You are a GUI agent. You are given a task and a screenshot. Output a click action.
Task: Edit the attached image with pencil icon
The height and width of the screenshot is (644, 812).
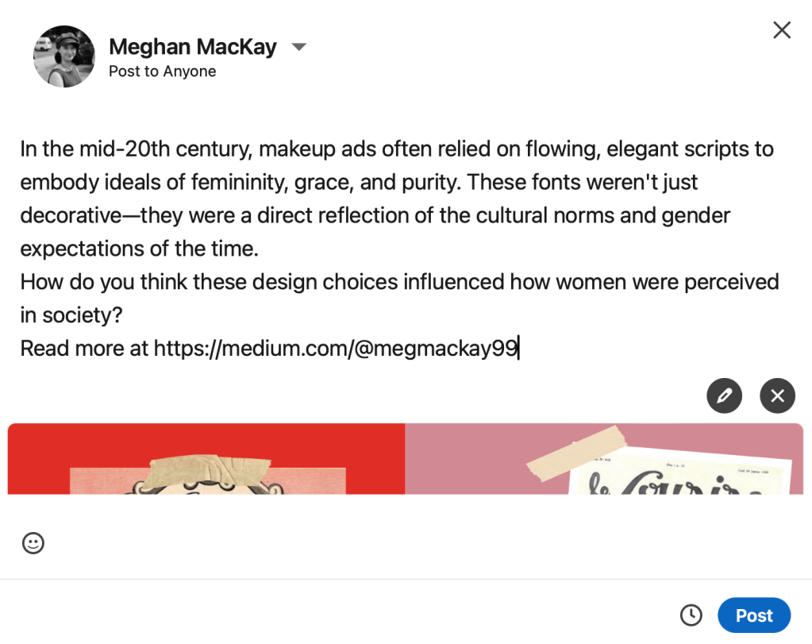[x=724, y=395]
